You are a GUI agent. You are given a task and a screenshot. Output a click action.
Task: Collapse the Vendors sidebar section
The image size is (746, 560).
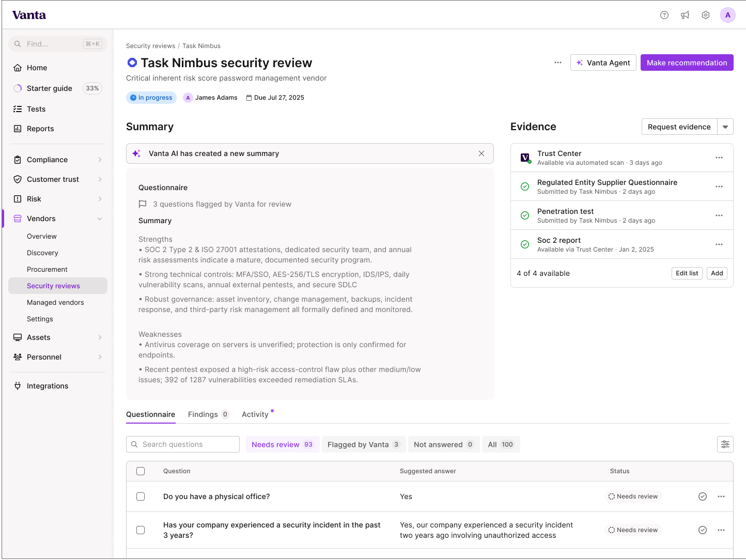(x=58, y=219)
